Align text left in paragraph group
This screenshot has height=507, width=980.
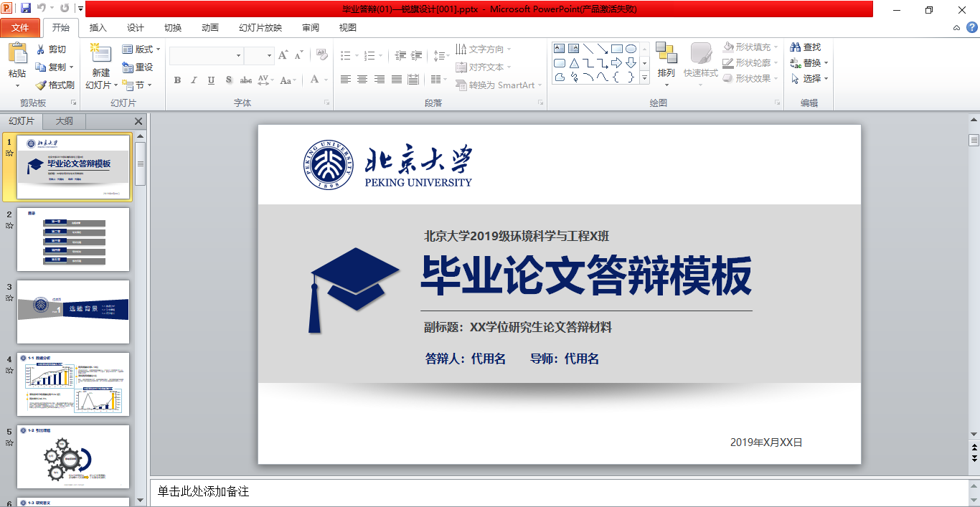(346, 80)
